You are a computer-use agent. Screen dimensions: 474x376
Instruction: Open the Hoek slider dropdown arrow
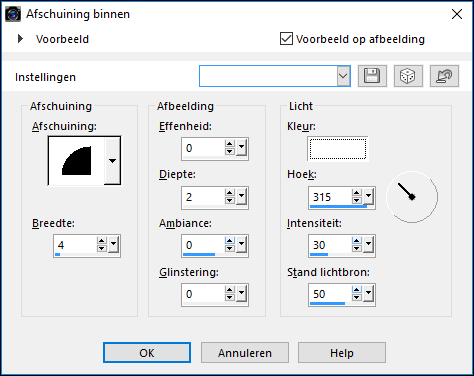point(368,196)
